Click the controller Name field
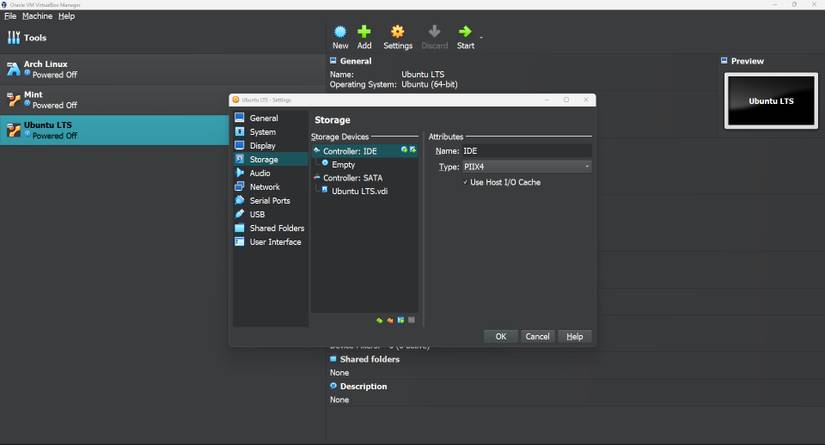The height and width of the screenshot is (445, 825). point(527,151)
